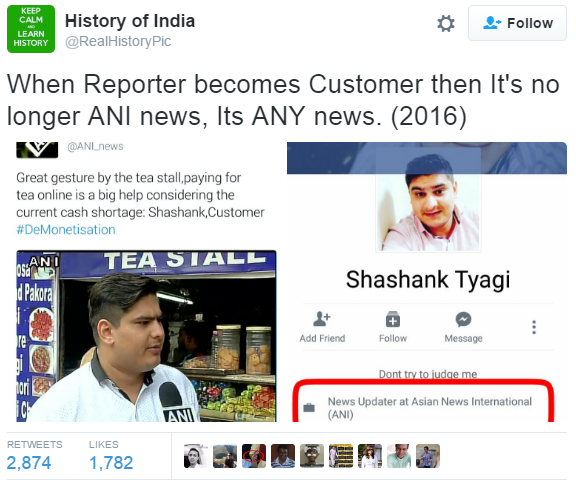This screenshot has width=576, height=484.
Task: Click the Facebook Follow icon under Shashank Tyagi
Action: pos(393,319)
